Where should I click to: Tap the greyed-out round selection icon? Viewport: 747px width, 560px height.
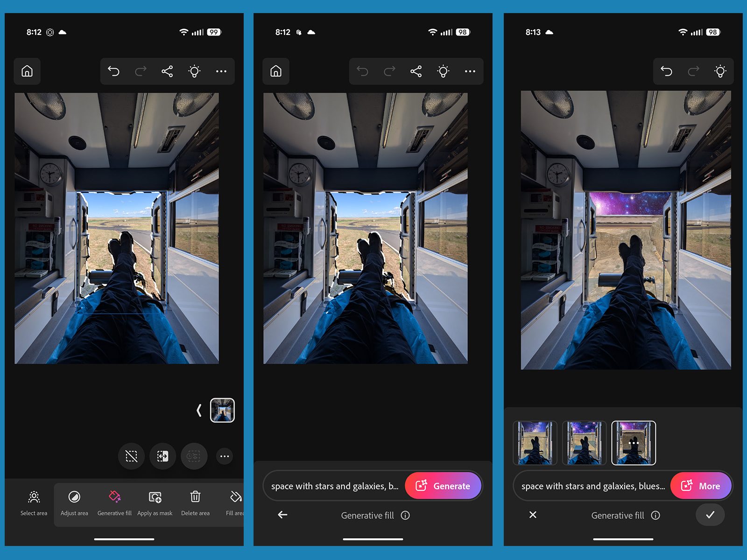click(x=194, y=456)
